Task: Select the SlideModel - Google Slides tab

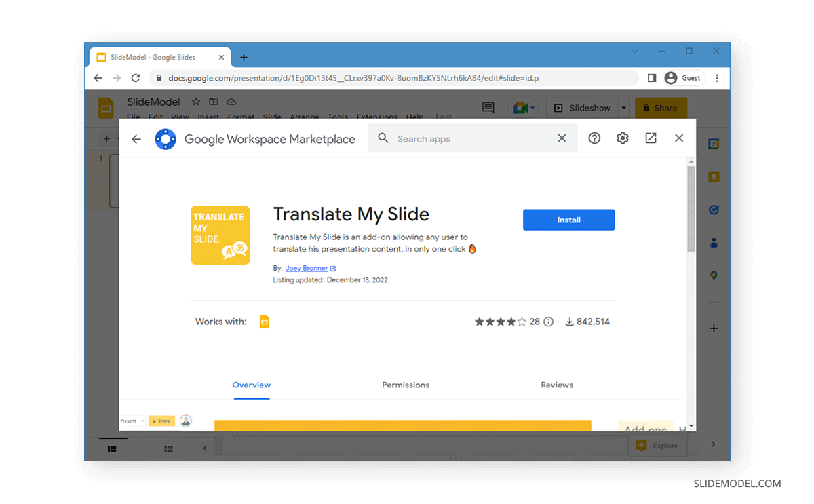Action: (x=159, y=58)
